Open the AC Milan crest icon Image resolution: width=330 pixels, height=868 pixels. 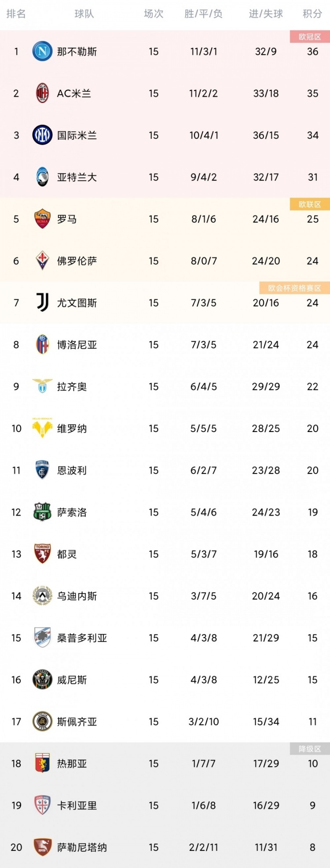42,93
